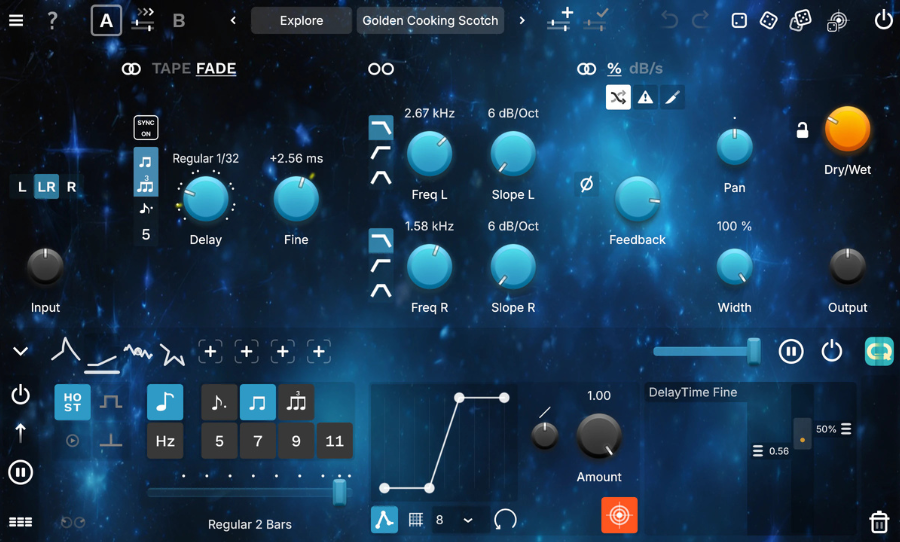Select preset slot B
Screen dimensions: 900x542
point(178,20)
